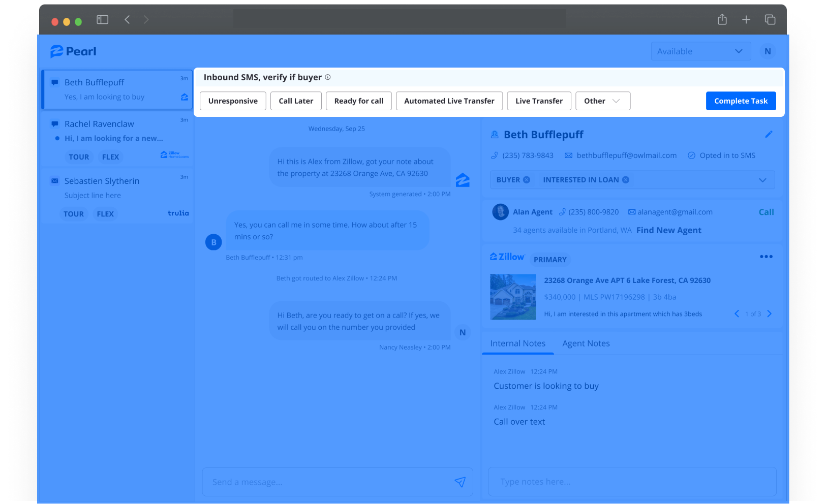Click note Customer is looking to buy
Image resolution: width=826 pixels, height=504 pixels.
[546, 386]
